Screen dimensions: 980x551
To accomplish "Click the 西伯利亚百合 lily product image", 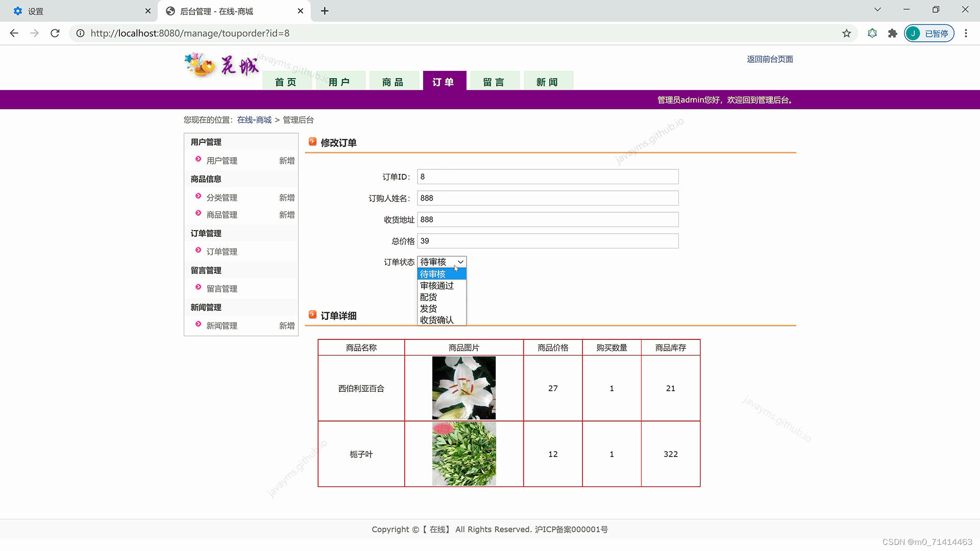I will point(464,388).
